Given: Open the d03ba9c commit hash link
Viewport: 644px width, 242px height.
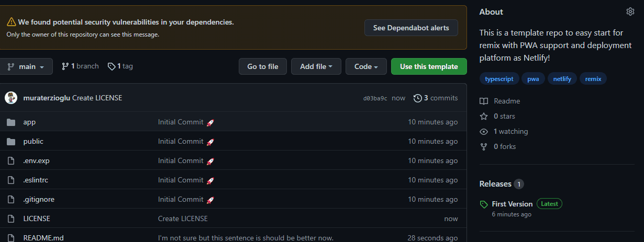Looking at the screenshot, I should 375,98.
